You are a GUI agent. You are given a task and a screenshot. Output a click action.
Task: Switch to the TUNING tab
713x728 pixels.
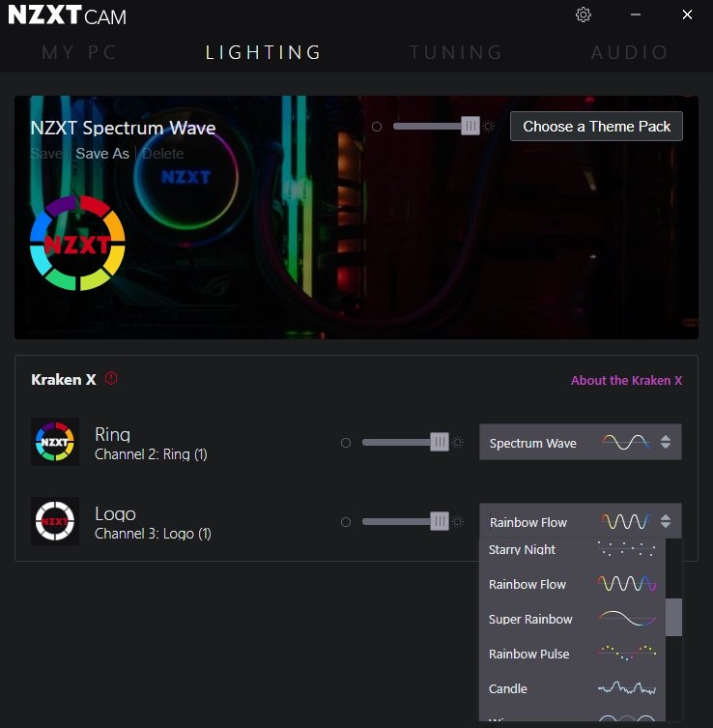point(456,52)
